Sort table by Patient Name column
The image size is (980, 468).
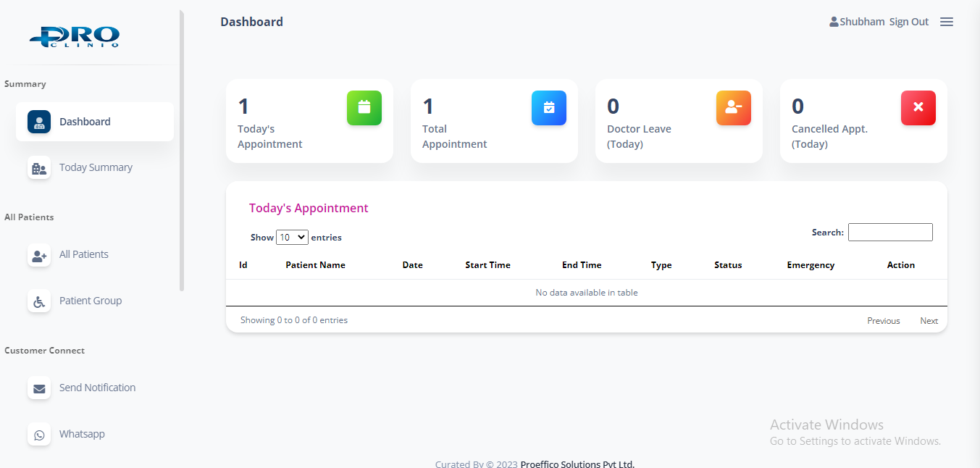[315, 265]
